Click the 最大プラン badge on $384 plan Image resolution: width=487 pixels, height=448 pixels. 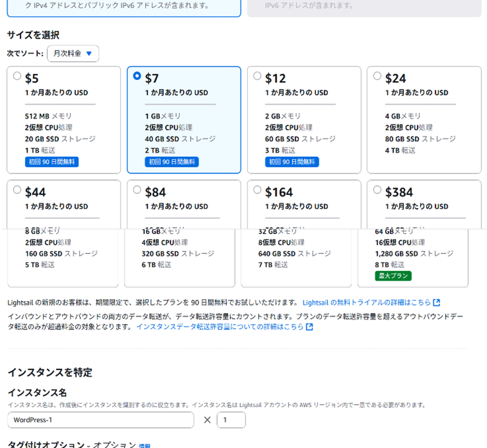point(393,276)
